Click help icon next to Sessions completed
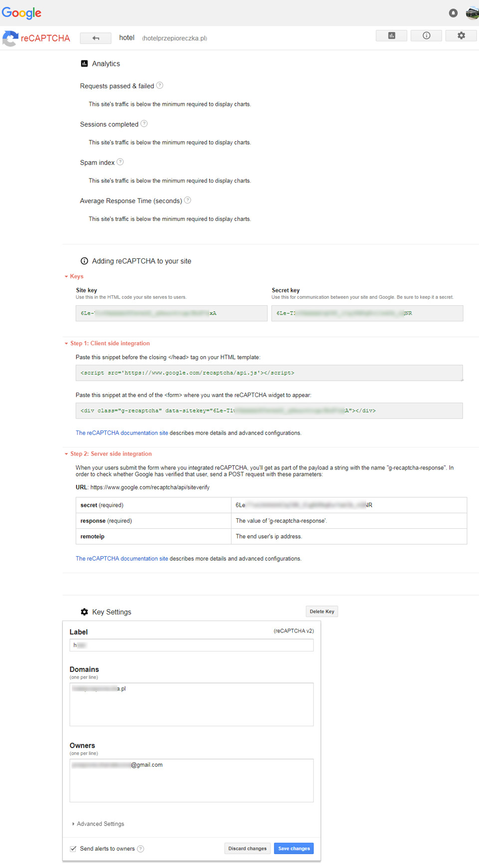The height and width of the screenshot is (868, 479). tap(144, 123)
